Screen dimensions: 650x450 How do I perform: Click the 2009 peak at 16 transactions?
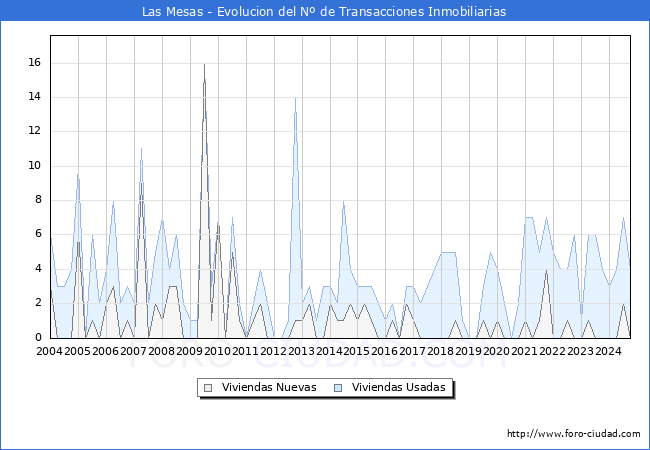204,65
